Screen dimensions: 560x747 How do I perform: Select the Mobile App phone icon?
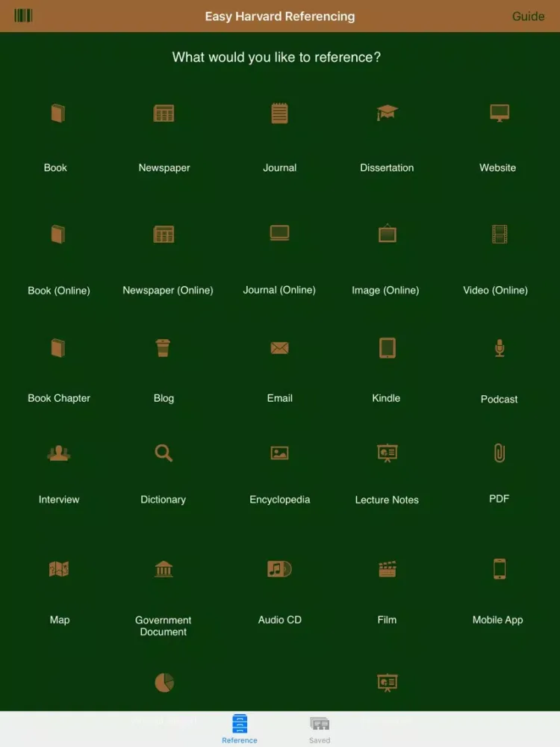(x=500, y=568)
